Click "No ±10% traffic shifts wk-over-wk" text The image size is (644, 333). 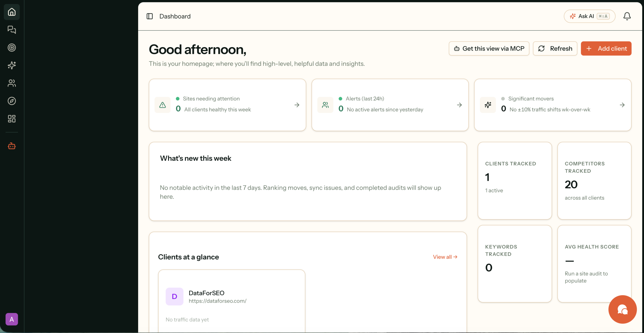pyautogui.click(x=550, y=110)
